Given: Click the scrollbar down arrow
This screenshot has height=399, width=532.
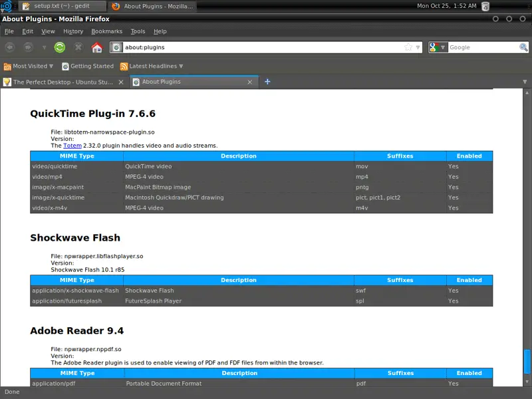Looking at the screenshot, I should [527, 382].
